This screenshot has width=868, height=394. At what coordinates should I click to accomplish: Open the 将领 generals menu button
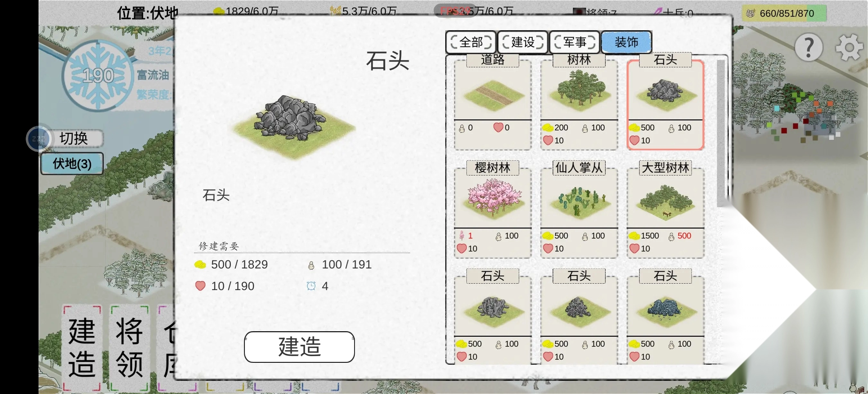point(129,347)
